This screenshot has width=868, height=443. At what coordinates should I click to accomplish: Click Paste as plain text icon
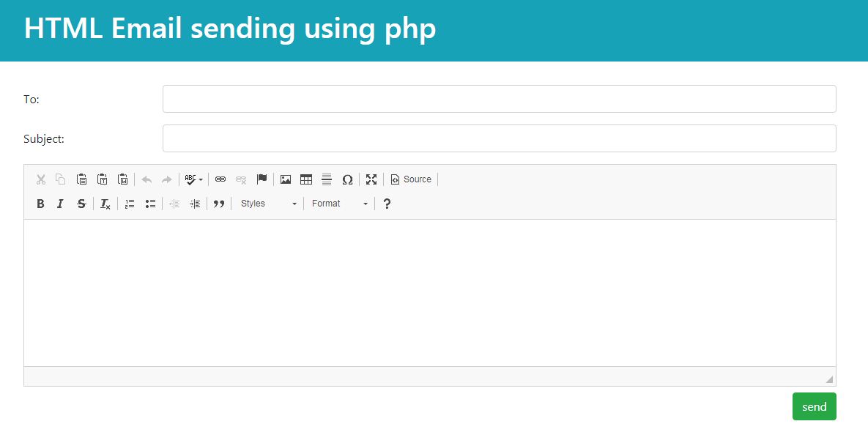103,179
